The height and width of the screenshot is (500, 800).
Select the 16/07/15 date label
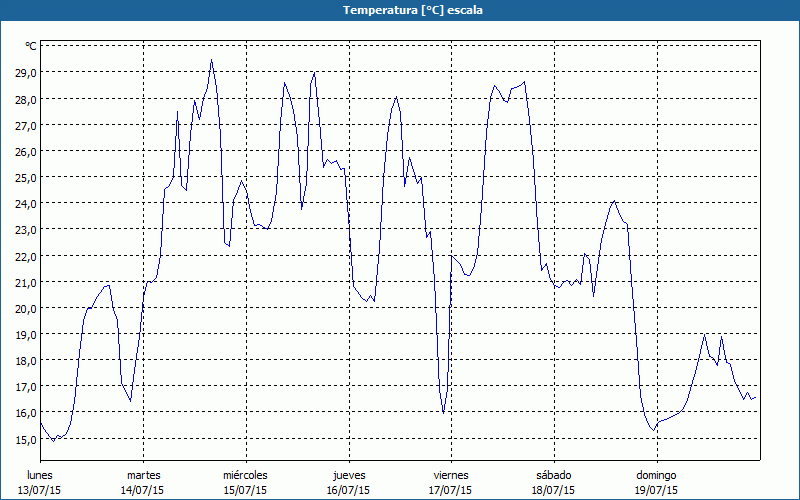tap(348, 490)
